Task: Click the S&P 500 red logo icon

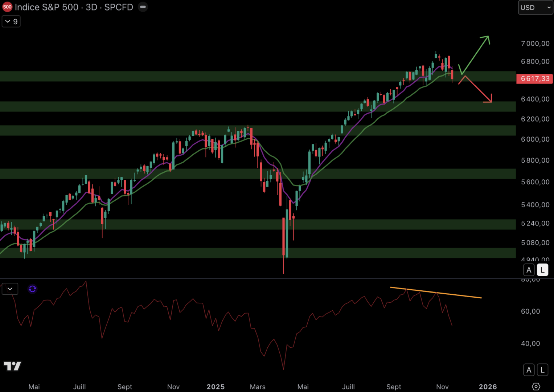Action: coord(7,7)
